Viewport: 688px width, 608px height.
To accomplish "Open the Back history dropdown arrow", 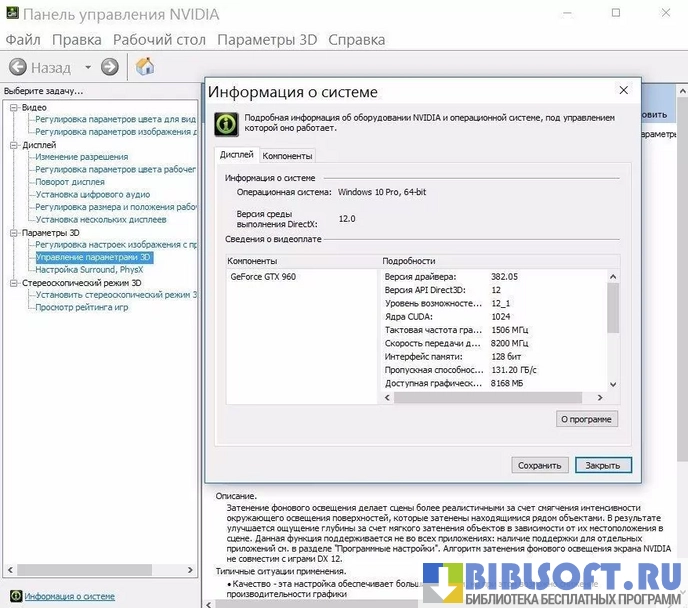I will pyautogui.click(x=88, y=68).
